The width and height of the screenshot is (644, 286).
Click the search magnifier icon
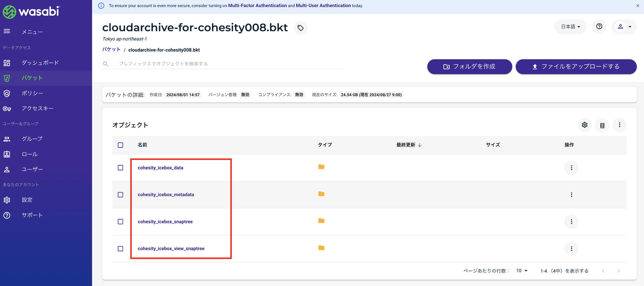(106, 64)
